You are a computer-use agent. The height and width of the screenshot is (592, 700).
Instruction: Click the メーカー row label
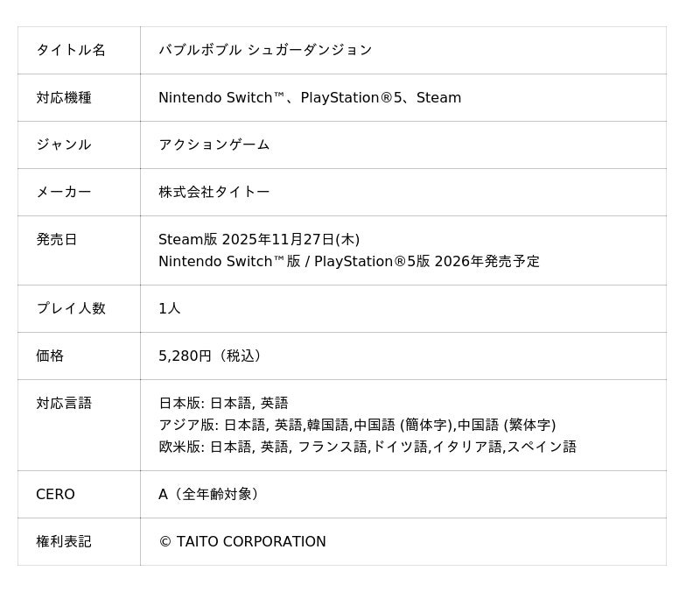tap(64, 192)
